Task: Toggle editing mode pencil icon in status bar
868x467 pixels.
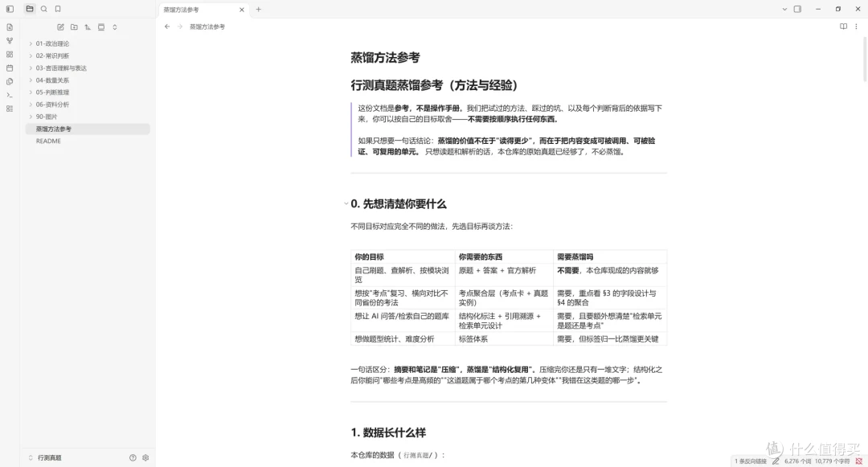Action: click(x=776, y=461)
